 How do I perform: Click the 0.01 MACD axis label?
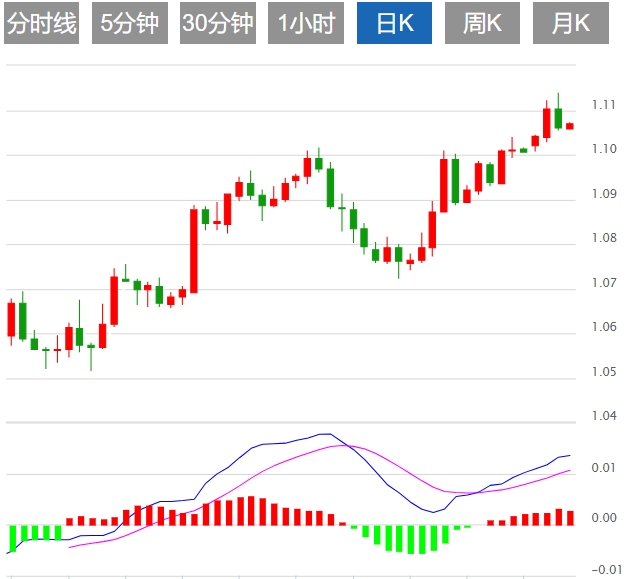[603, 468]
